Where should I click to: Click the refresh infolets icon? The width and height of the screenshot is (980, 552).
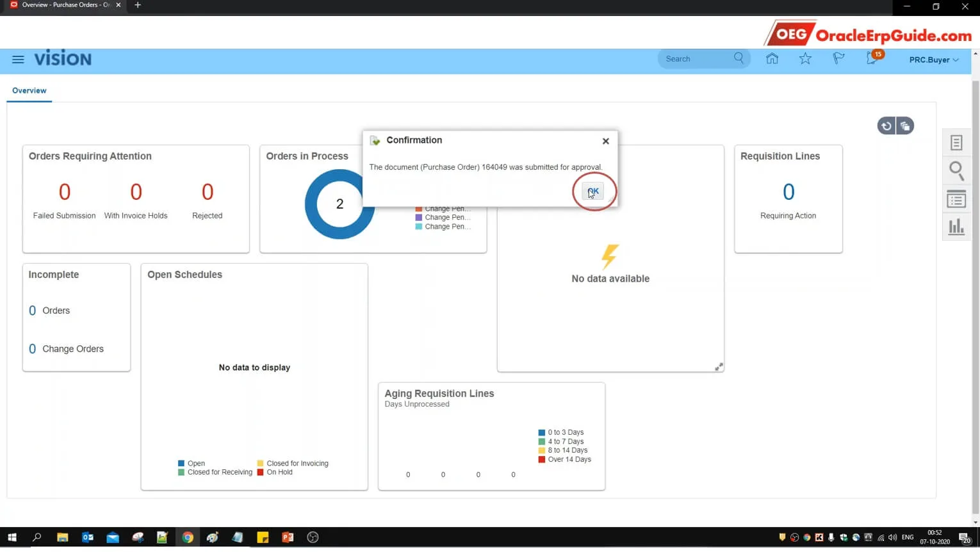pos(886,126)
